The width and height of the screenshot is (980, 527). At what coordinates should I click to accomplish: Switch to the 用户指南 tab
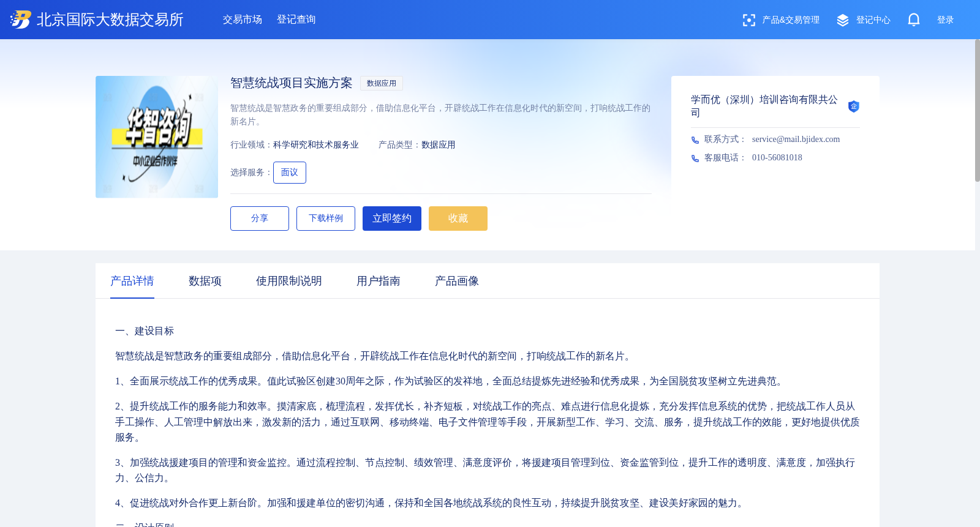pos(379,281)
